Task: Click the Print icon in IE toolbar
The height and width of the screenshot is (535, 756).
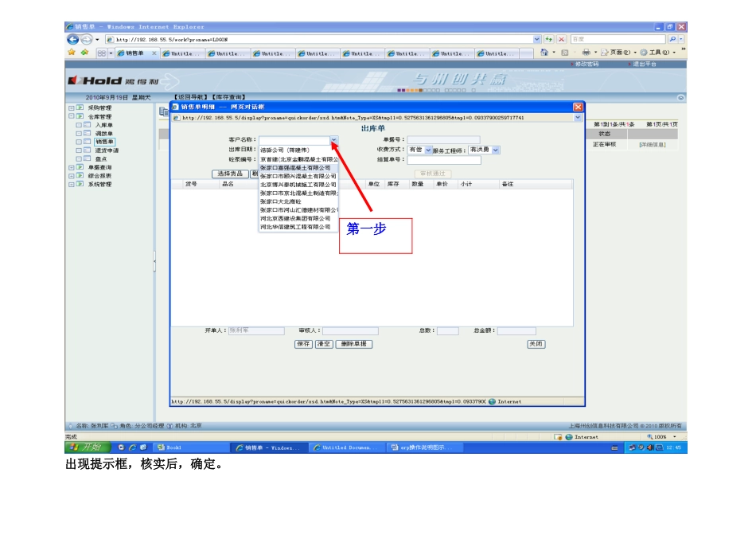Action: tap(586, 52)
